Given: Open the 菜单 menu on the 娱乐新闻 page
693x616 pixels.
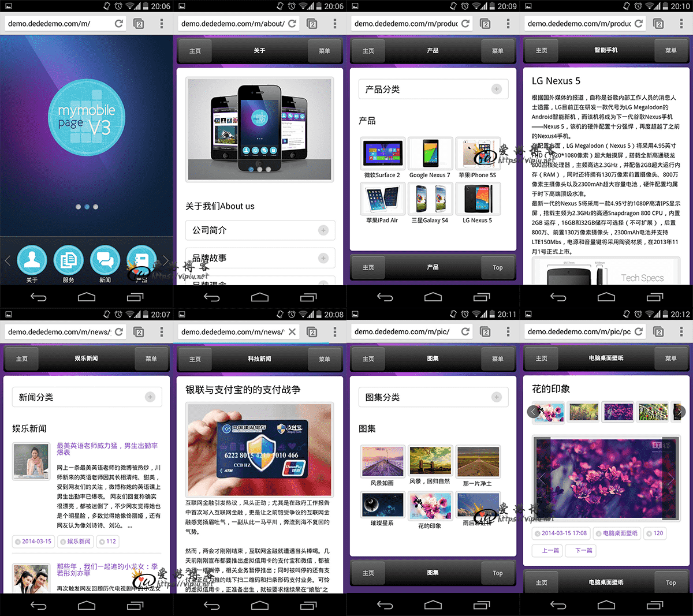Looking at the screenshot, I should [151, 359].
